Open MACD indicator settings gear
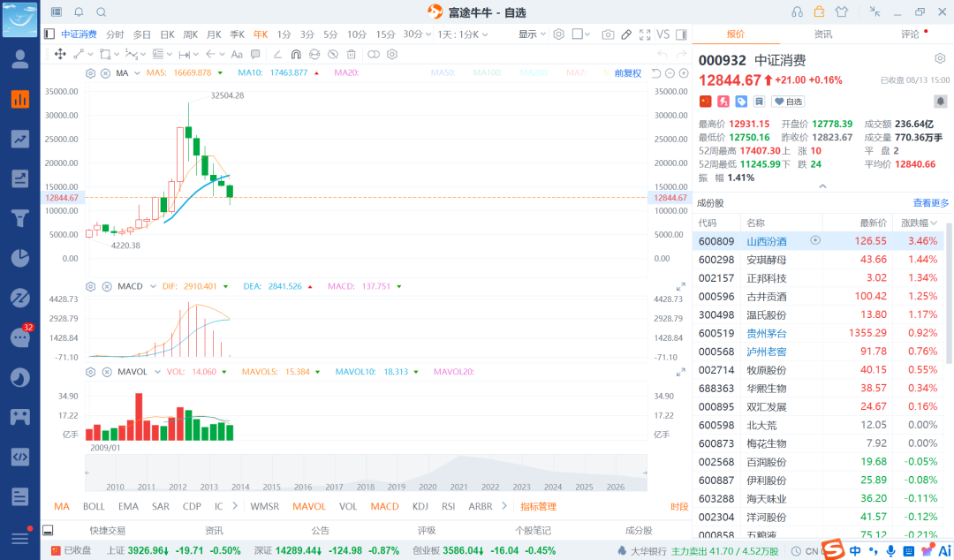The width and height of the screenshot is (954, 560). tap(91, 286)
